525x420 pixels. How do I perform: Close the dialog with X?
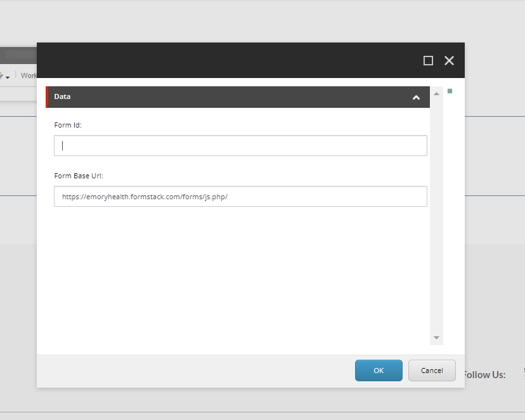(449, 61)
